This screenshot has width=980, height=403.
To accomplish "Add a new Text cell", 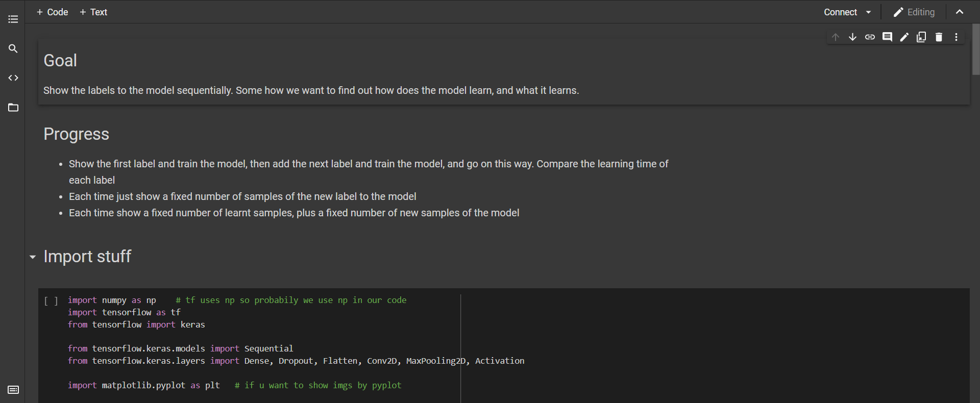I will pos(93,12).
